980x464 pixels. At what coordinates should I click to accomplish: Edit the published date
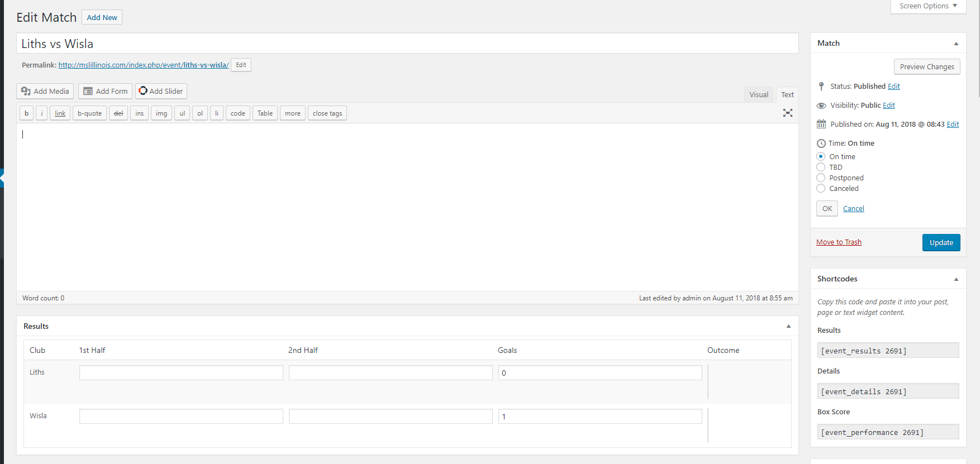953,124
